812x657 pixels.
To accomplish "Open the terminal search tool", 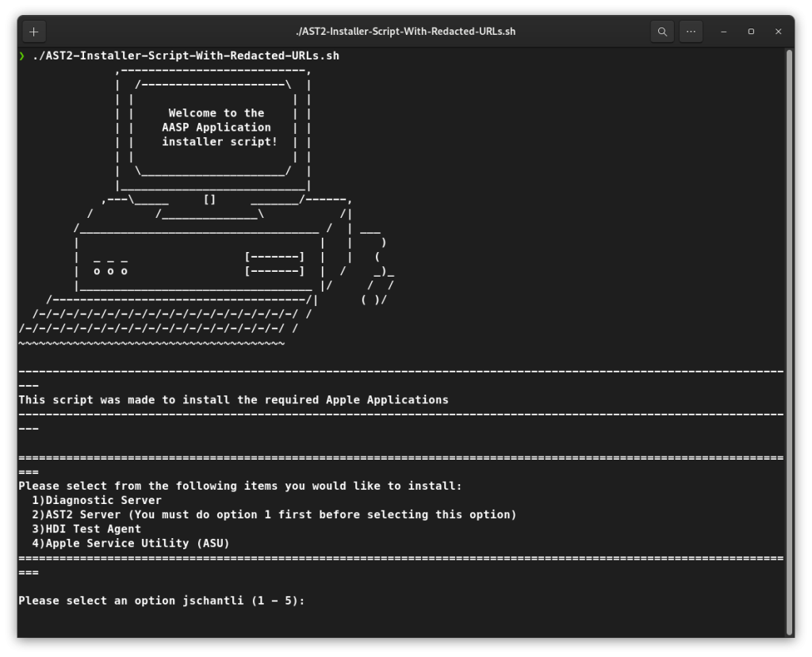I will tap(662, 32).
